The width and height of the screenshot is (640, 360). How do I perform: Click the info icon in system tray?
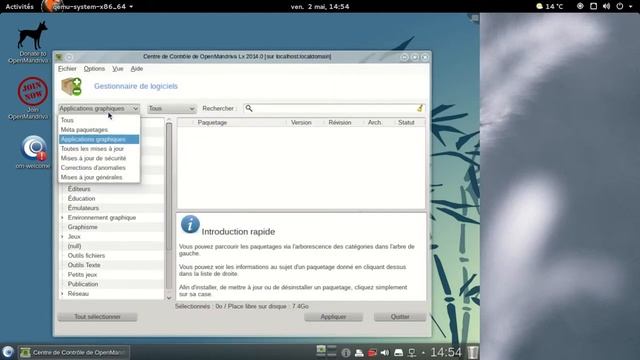tap(345, 352)
